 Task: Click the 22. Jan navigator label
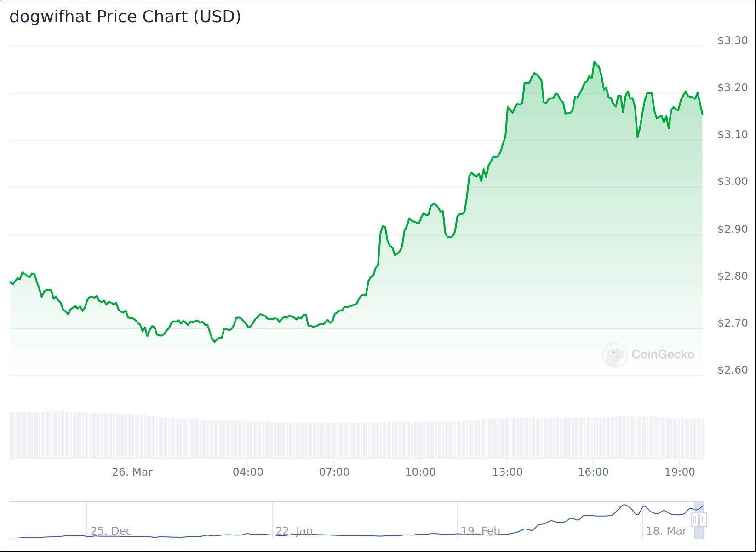[x=294, y=531]
